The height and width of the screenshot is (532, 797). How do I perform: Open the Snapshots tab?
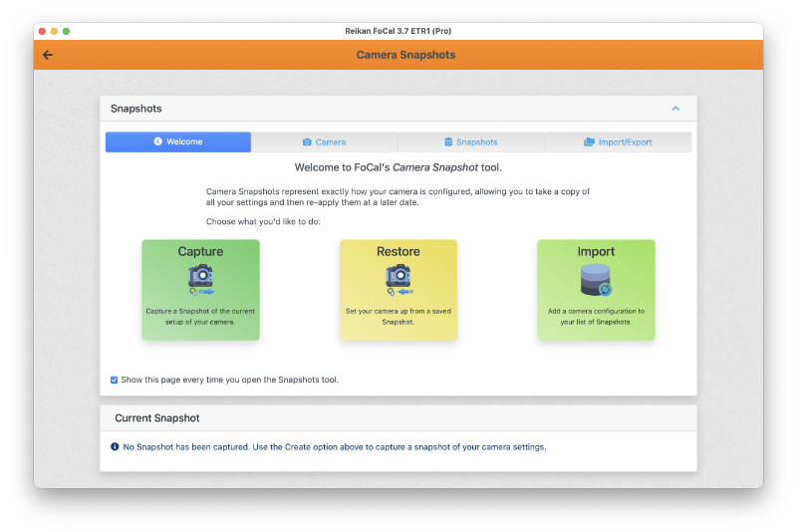tap(470, 142)
